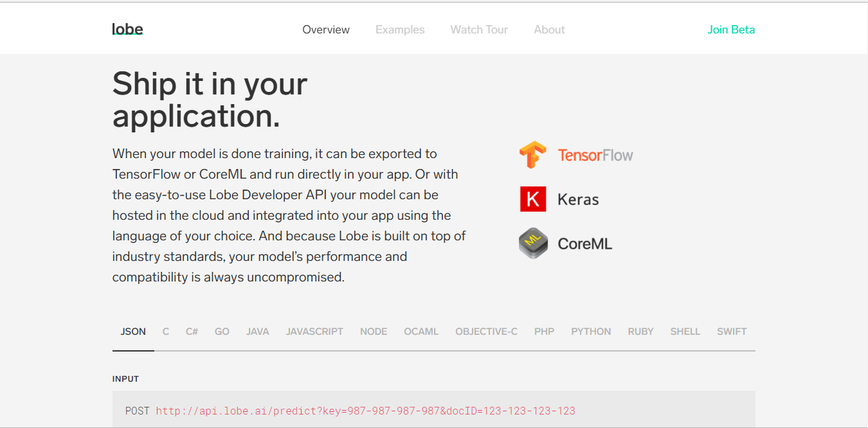Screen dimensions: 868x428
Task: Click the INPUT section label
Action: pyautogui.click(x=125, y=379)
